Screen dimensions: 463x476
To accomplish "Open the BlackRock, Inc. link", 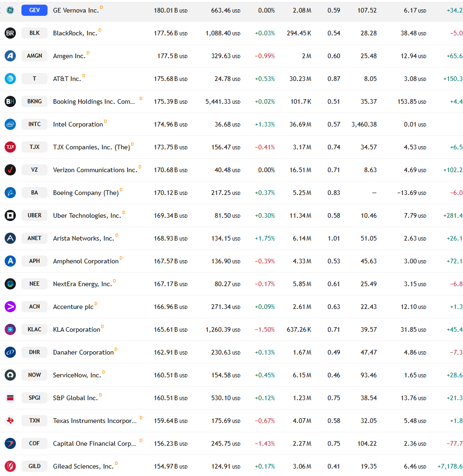I will [75, 34].
